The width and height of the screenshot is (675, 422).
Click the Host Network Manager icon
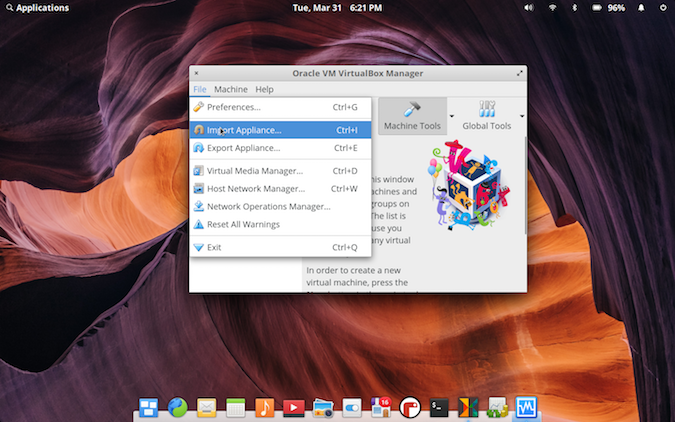(x=198, y=188)
